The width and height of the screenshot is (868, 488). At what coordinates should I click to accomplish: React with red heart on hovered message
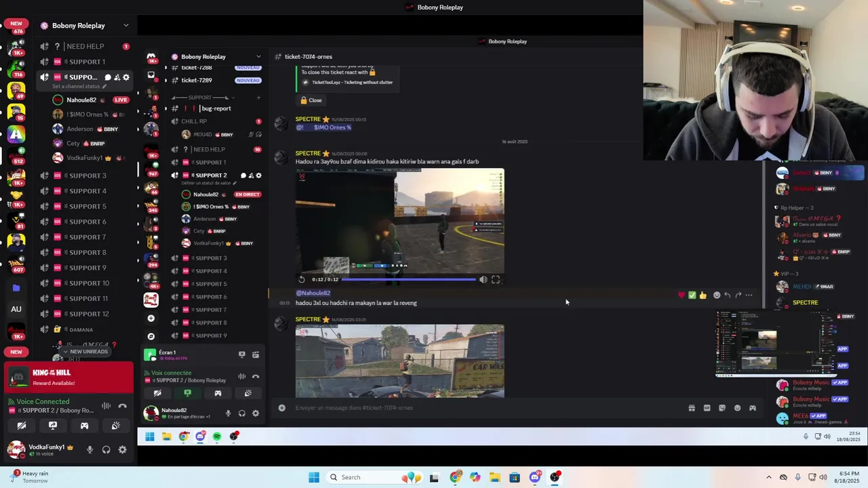click(x=682, y=295)
